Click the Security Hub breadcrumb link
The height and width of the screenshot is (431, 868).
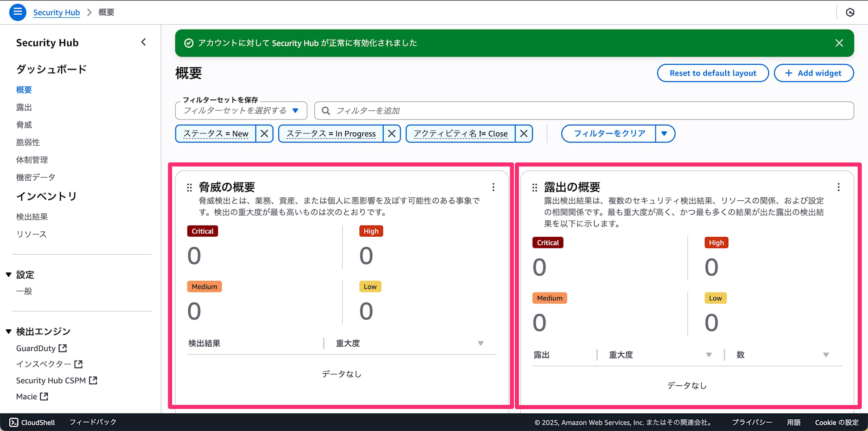(x=56, y=12)
